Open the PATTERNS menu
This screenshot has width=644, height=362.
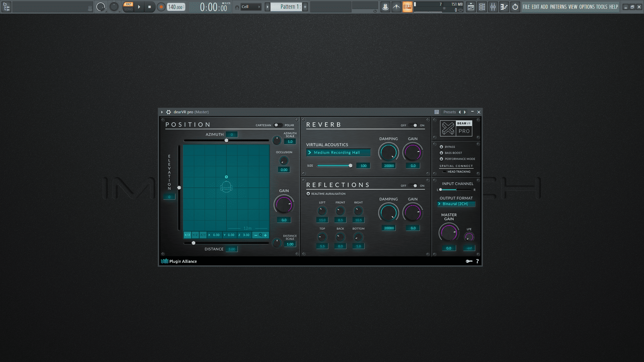(x=558, y=7)
